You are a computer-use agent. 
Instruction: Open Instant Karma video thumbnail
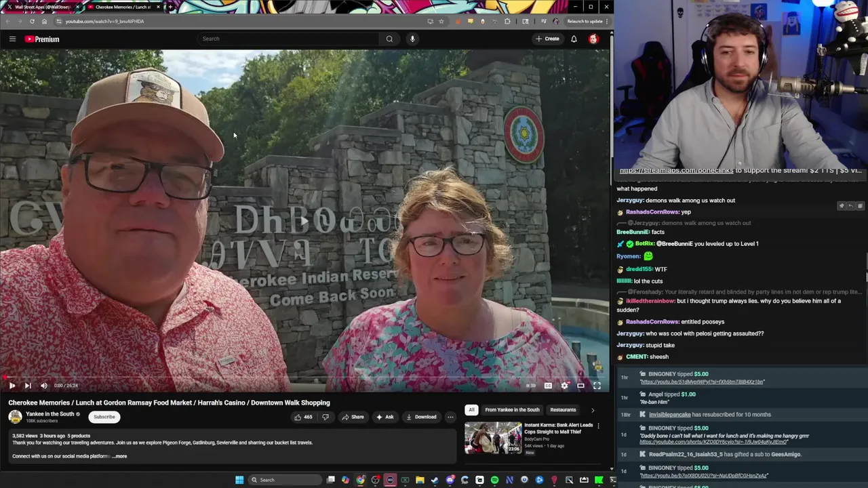pyautogui.click(x=493, y=438)
